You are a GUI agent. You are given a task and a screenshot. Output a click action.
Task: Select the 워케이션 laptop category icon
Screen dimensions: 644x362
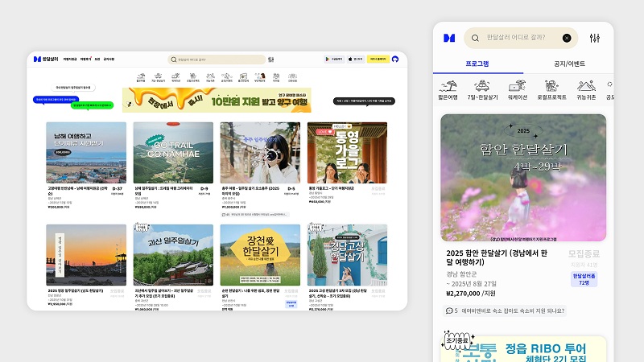517,90
